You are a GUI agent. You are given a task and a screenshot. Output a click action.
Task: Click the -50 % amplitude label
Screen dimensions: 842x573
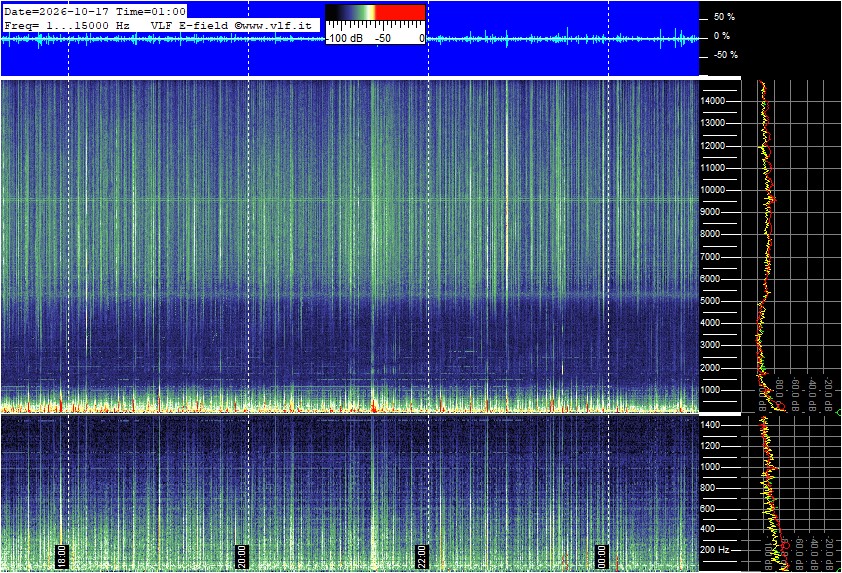coord(725,55)
